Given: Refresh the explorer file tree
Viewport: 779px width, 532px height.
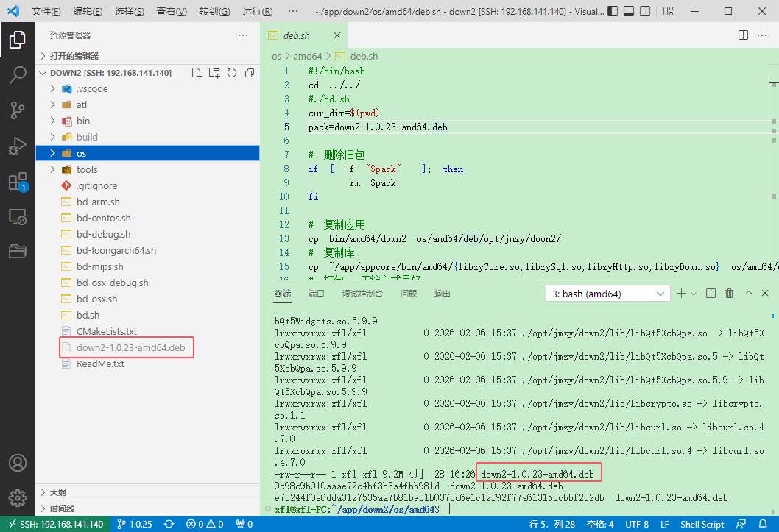Looking at the screenshot, I should [231, 73].
